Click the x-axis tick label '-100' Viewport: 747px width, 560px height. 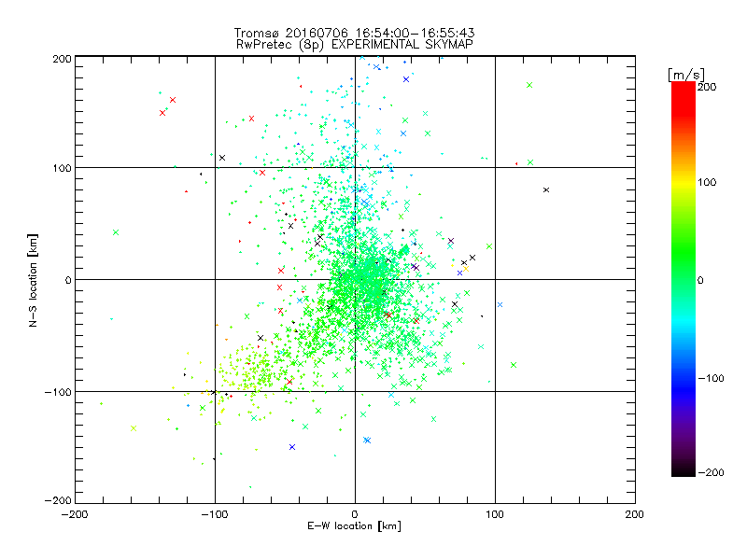tap(215, 514)
